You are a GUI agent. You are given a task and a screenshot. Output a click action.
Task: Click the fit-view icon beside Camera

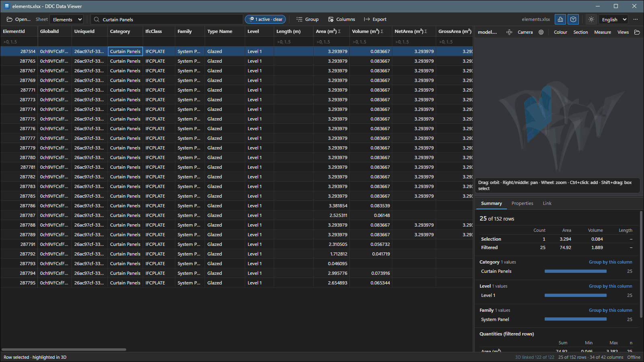coord(509,32)
